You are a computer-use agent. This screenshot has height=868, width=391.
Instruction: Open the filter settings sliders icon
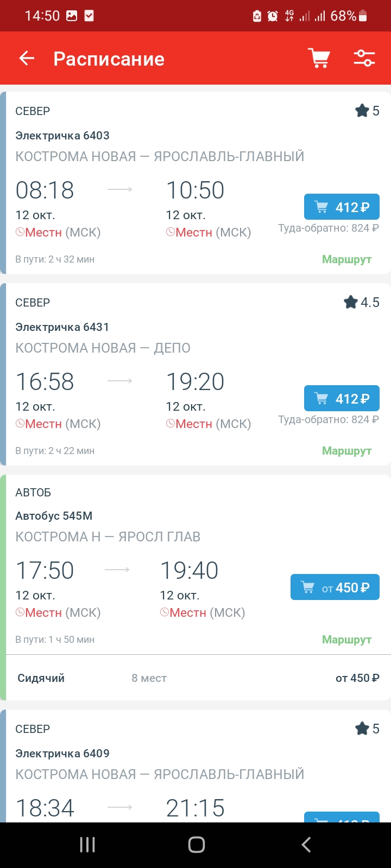point(364,58)
